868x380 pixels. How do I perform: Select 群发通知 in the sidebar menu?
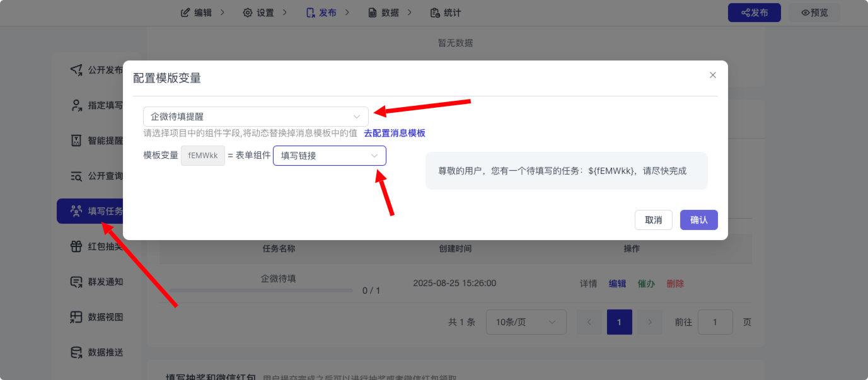coord(98,282)
